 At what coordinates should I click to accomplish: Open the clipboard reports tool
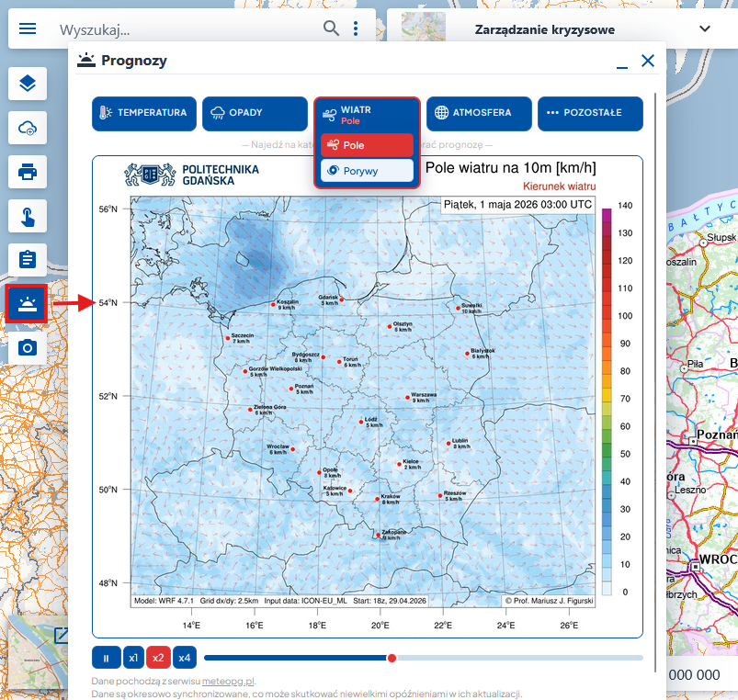coord(28,260)
